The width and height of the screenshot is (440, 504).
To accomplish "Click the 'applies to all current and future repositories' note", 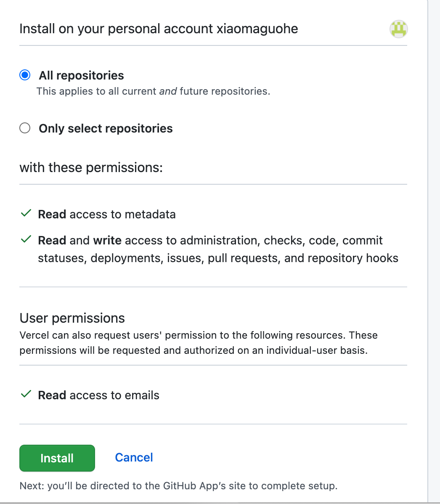I will 153,91.
